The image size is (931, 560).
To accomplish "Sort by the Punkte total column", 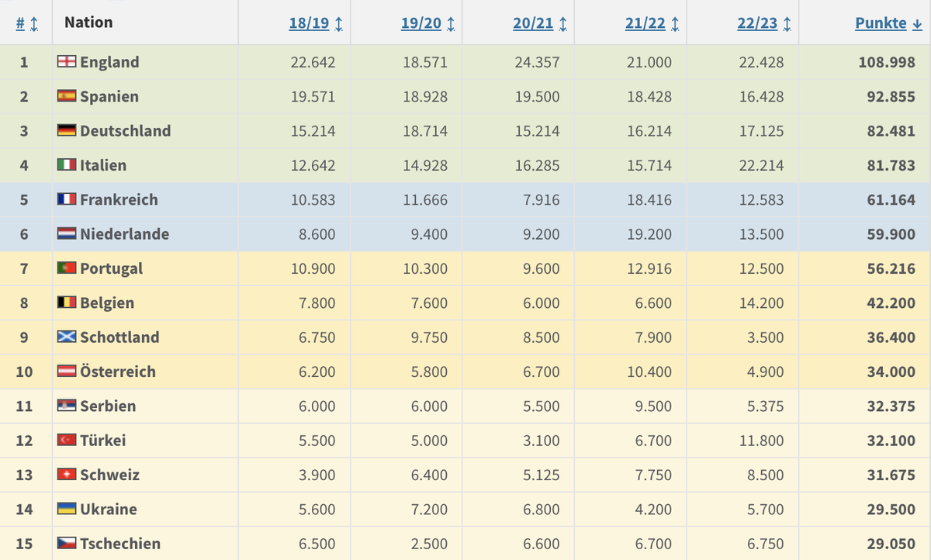I will 888,23.
